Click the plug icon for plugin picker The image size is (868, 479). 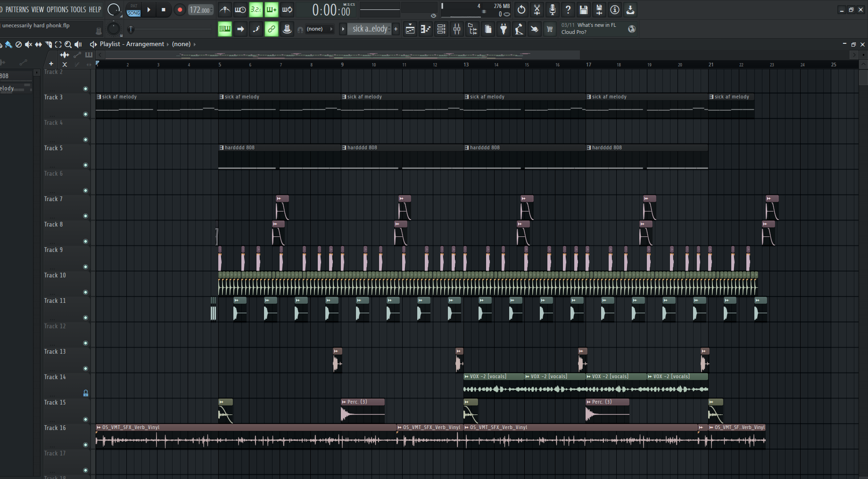click(x=504, y=29)
